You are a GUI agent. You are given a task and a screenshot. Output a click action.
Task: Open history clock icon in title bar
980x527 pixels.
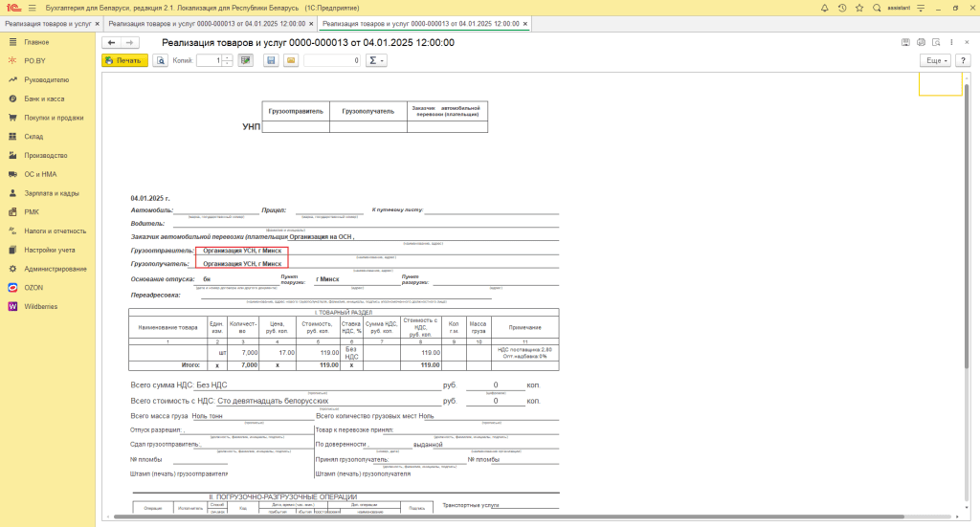pos(842,8)
